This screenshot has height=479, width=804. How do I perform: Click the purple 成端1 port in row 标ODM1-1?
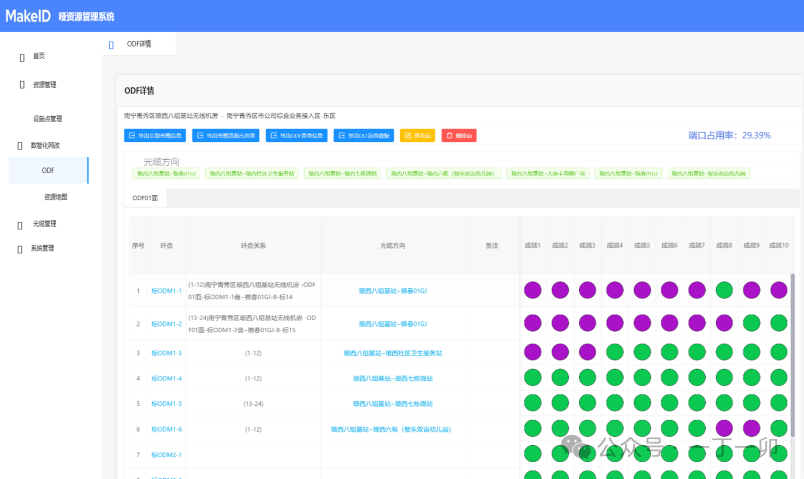533,290
